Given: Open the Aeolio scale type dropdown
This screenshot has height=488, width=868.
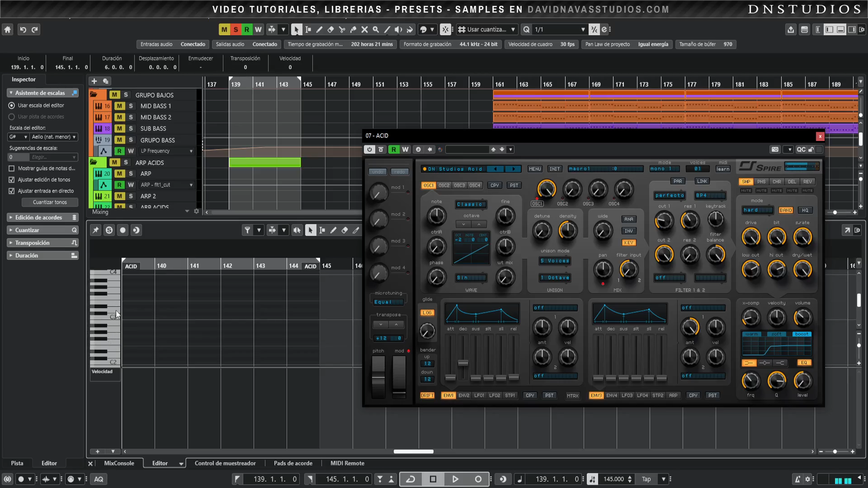Looking at the screenshot, I should pyautogui.click(x=54, y=137).
